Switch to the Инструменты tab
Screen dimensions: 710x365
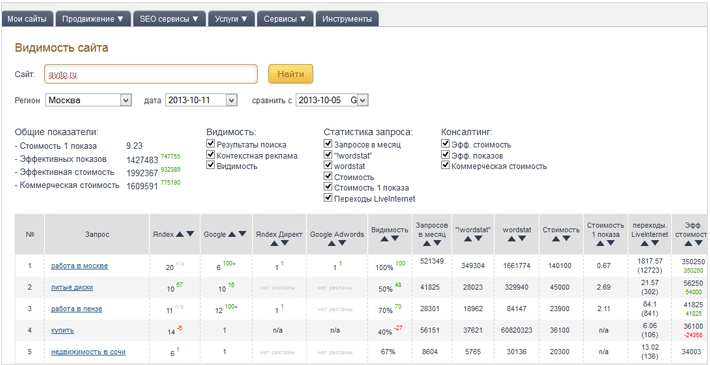pos(347,19)
